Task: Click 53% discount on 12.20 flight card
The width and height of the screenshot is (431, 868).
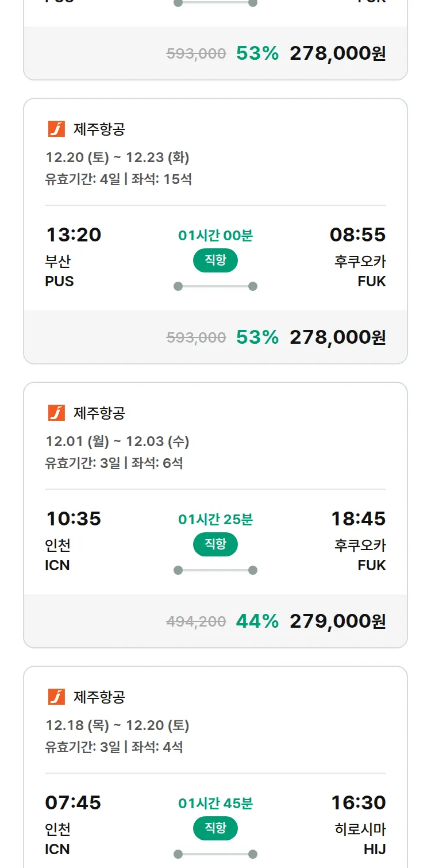Action: pos(257,337)
